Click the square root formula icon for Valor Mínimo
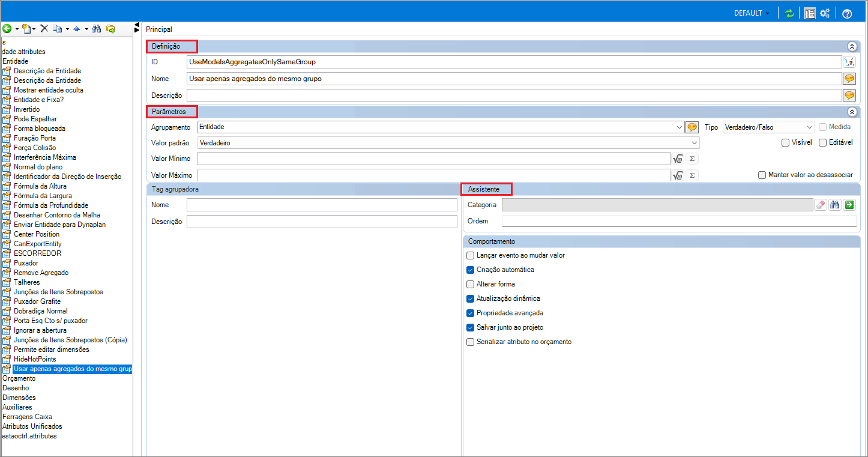Image resolution: width=868 pixels, height=457 pixels. [x=678, y=159]
